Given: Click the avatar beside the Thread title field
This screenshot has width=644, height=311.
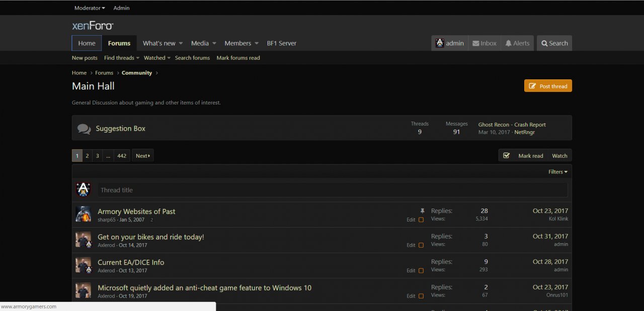Looking at the screenshot, I should pos(83,190).
